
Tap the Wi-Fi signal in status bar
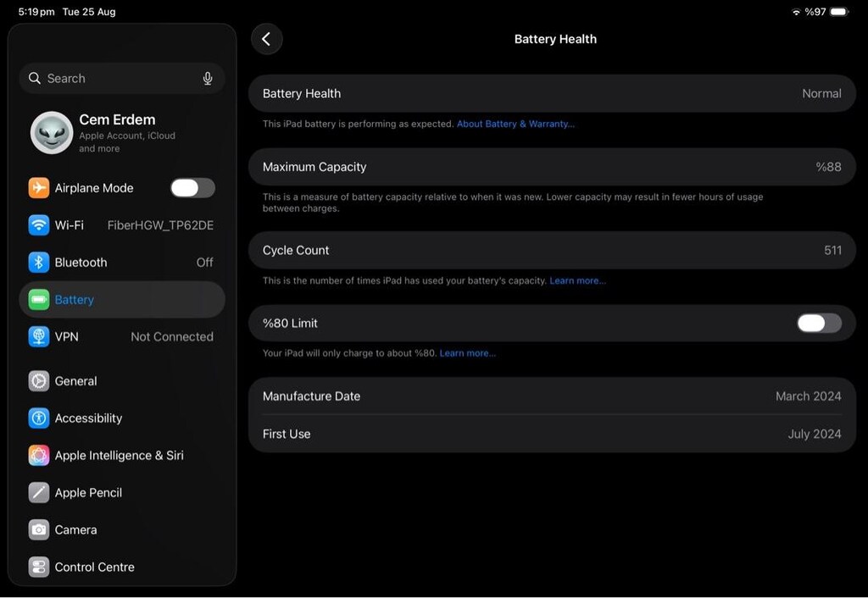coord(796,12)
